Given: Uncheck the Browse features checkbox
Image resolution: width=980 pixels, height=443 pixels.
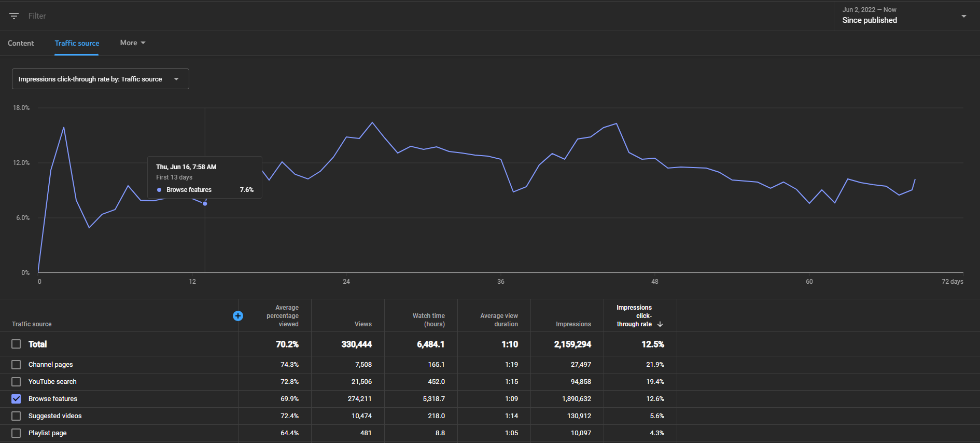Looking at the screenshot, I should click(16, 399).
